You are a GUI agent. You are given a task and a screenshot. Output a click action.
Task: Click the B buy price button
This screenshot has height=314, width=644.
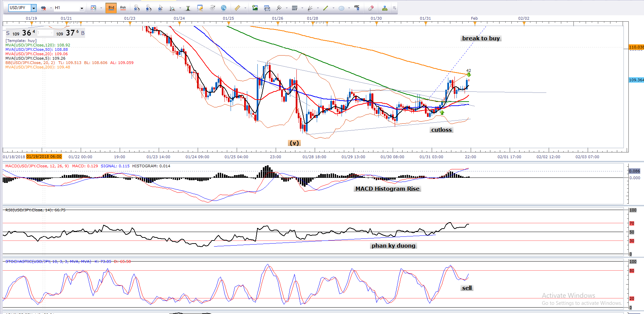83,33
